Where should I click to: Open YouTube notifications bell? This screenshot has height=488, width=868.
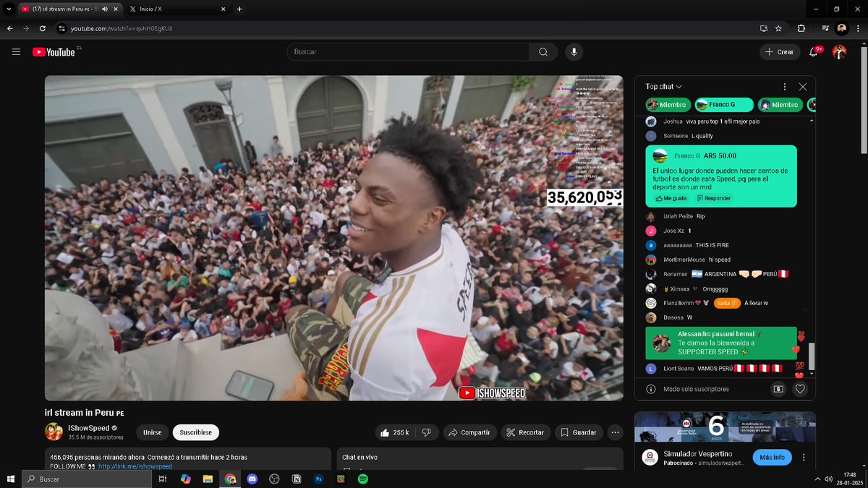[814, 52]
